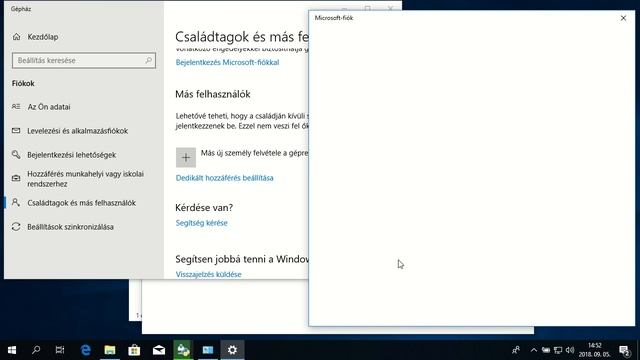Screen dimensions: 640x360
Task: Click the network icon in system tray
Action: [558, 350]
